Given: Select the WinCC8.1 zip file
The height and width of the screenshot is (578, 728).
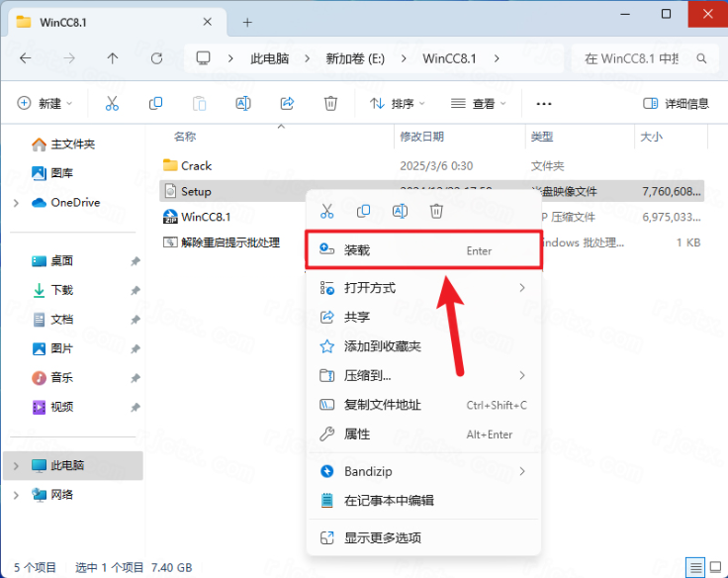Looking at the screenshot, I should (x=197, y=217).
